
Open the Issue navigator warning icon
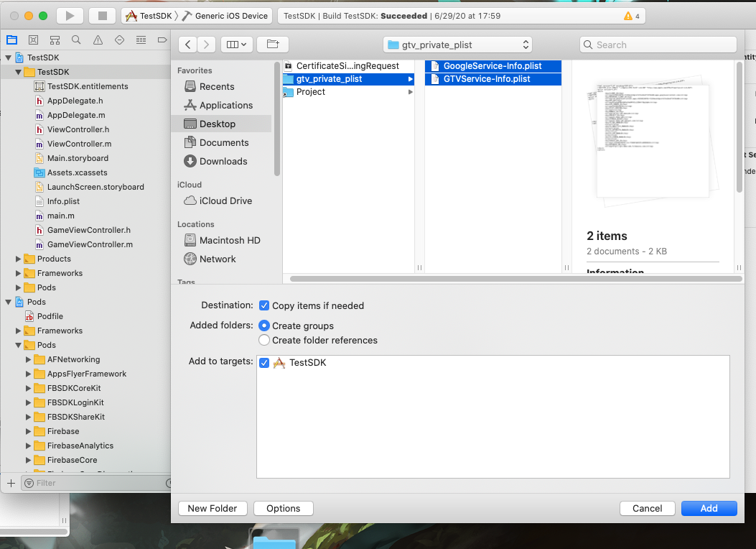(98, 40)
